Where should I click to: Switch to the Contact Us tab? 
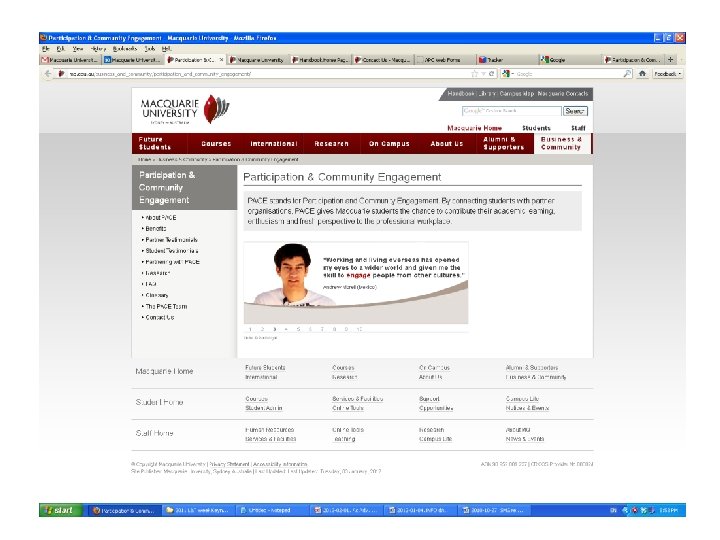(382, 60)
